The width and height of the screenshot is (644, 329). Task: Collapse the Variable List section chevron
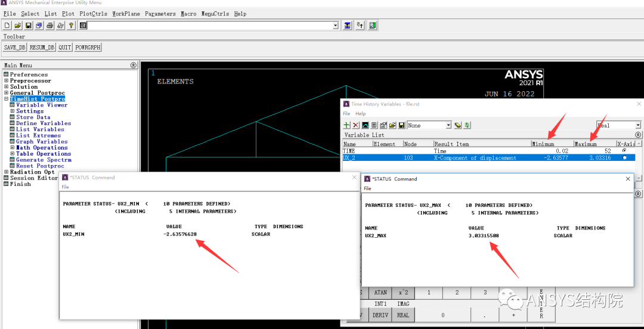[x=637, y=135]
